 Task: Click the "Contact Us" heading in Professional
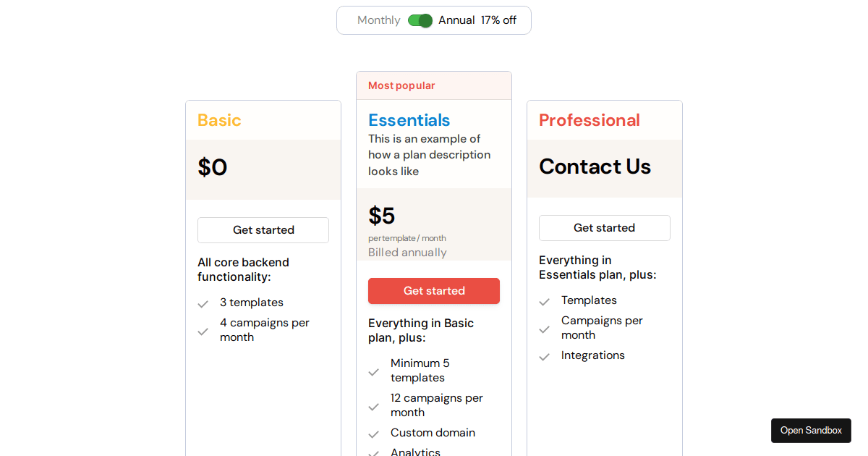[595, 166]
